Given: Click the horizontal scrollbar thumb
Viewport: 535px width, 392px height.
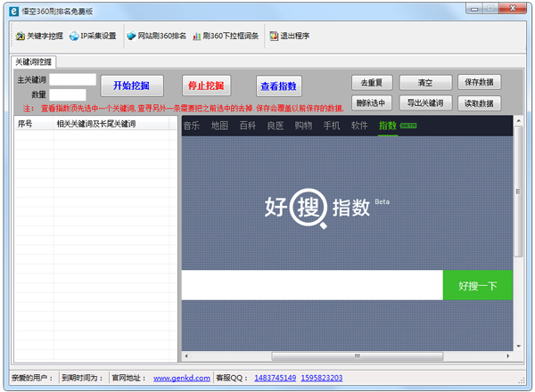Looking at the screenshot, I should [358, 356].
